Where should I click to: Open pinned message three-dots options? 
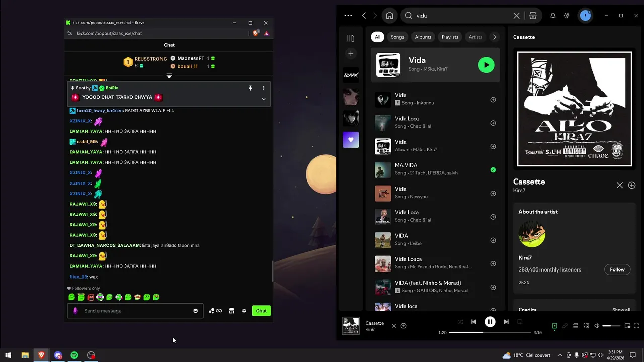pos(263,88)
